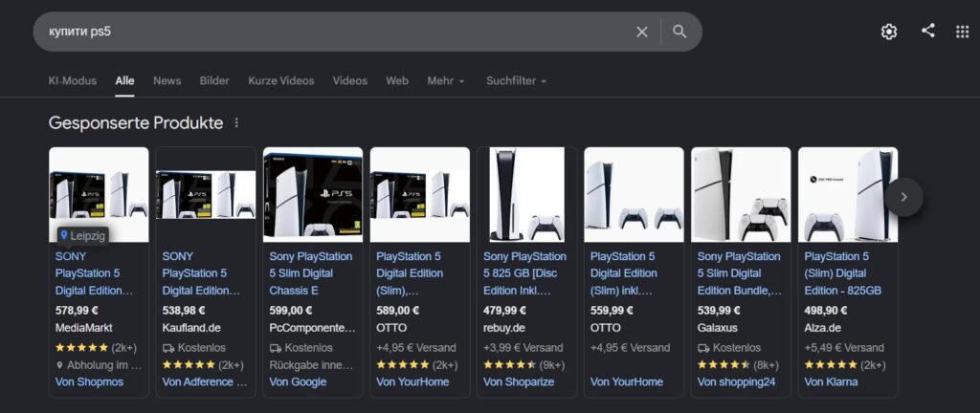The height and width of the screenshot is (413, 980).
Task: Open the Google apps grid icon
Action: tap(963, 32)
